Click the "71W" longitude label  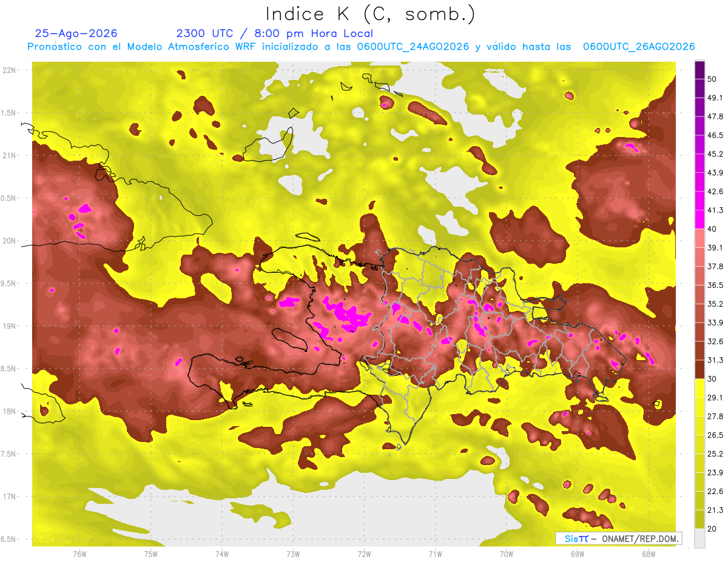(435, 554)
